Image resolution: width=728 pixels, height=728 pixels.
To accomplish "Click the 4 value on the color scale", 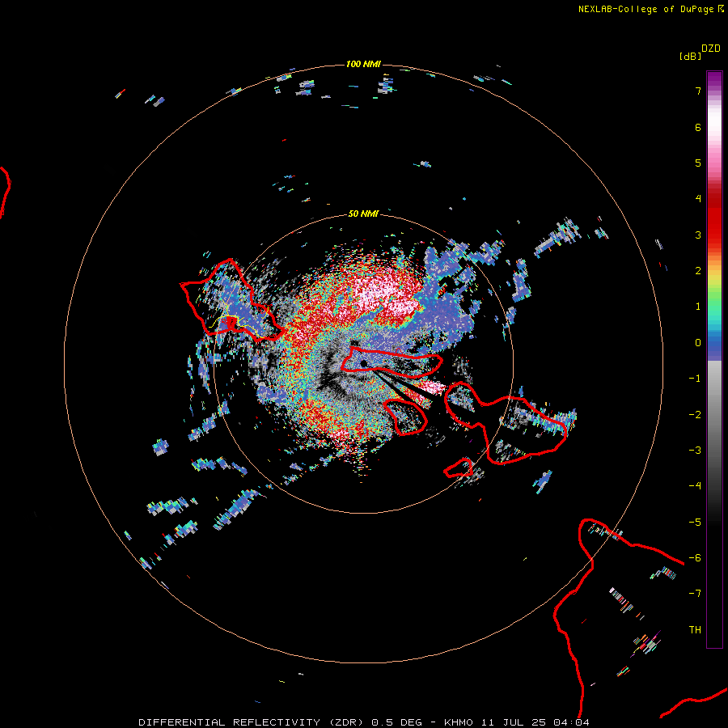I will tap(698, 199).
